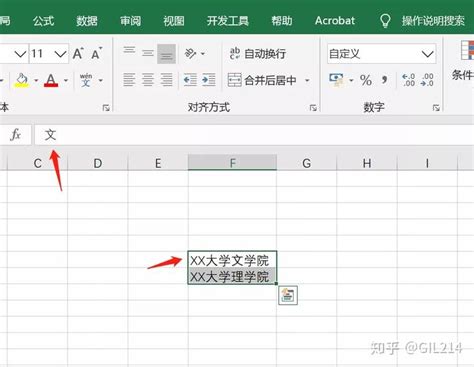Open the Acrobat tab

coord(335,21)
